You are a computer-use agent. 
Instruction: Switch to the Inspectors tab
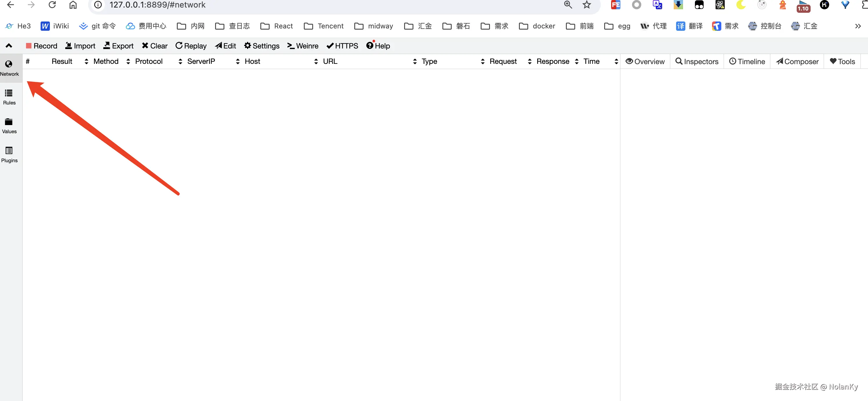tap(697, 62)
